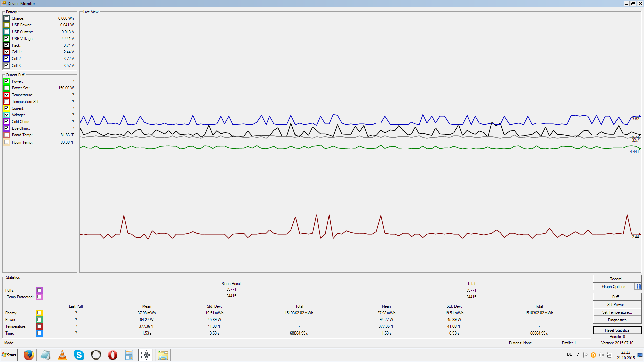Uncheck the Cell 2 graph checkbox
The height and width of the screenshot is (362, 644).
(x=7, y=59)
